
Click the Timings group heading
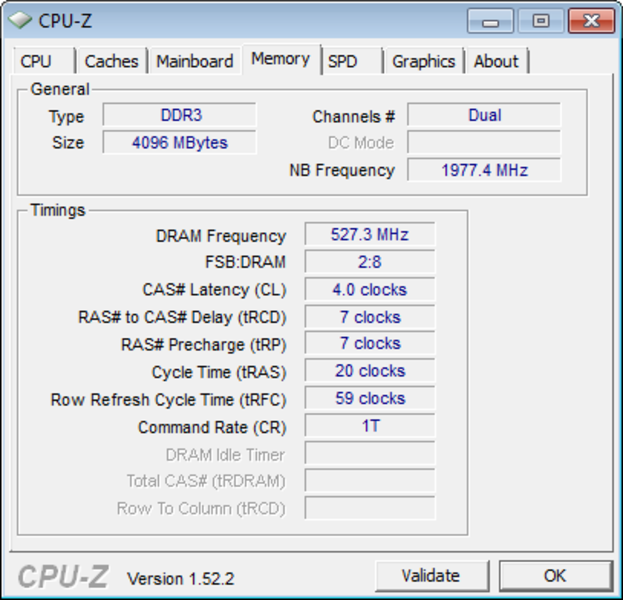click(58, 210)
